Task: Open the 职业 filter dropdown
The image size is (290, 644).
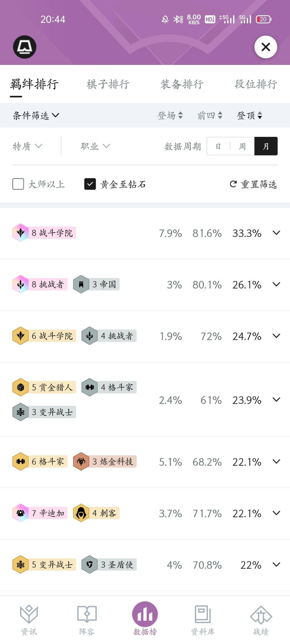Action: click(95, 146)
